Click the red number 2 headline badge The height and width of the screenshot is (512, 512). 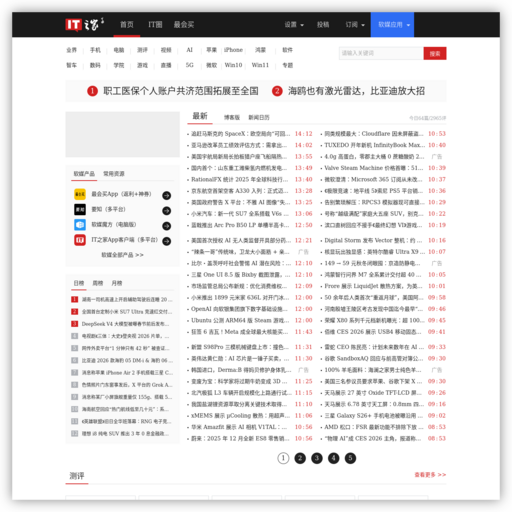coord(277,91)
